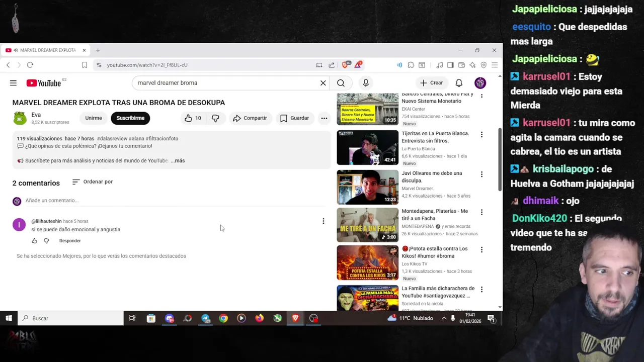The image size is (644, 362).
Task: Run search with the magnifier button
Action: (341, 83)
